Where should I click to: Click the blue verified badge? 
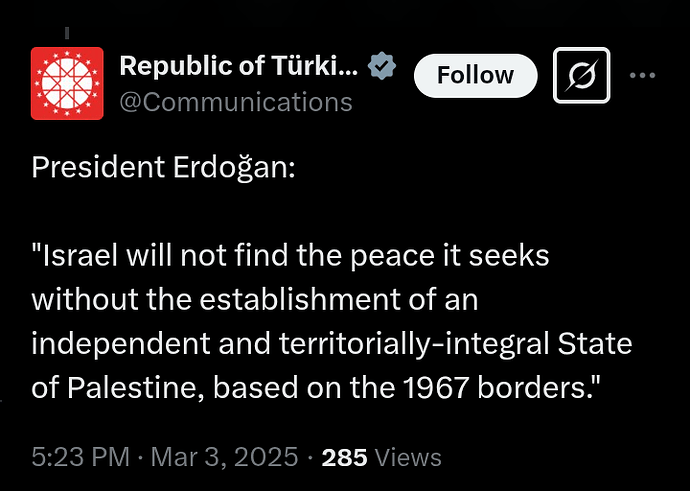[381, 67]
